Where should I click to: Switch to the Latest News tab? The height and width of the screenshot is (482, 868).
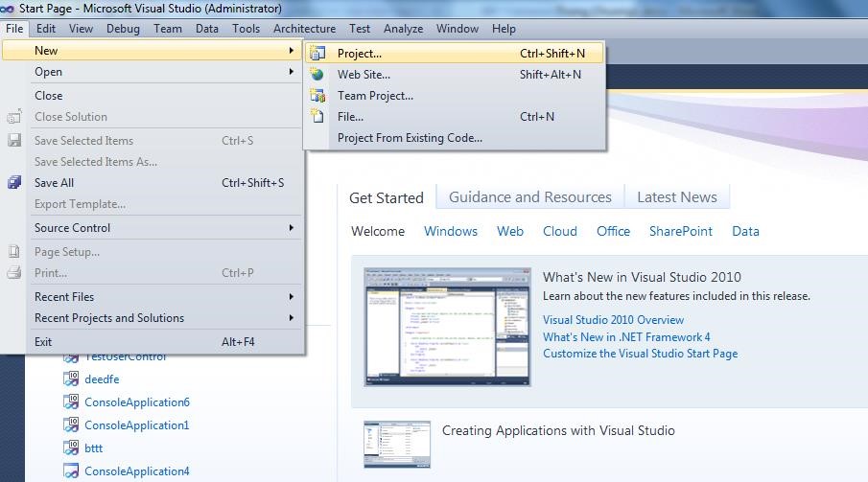[x=676, y=197]
